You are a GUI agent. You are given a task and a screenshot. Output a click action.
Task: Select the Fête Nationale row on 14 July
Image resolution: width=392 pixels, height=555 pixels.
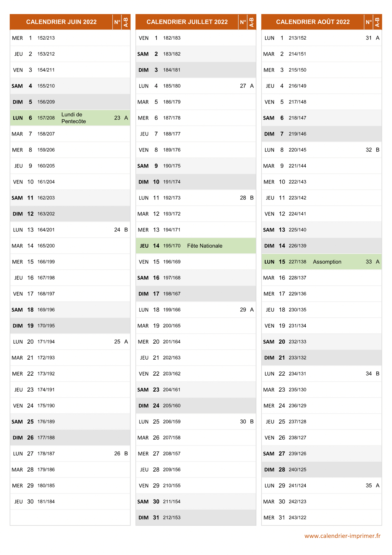[x=196, y=246]
